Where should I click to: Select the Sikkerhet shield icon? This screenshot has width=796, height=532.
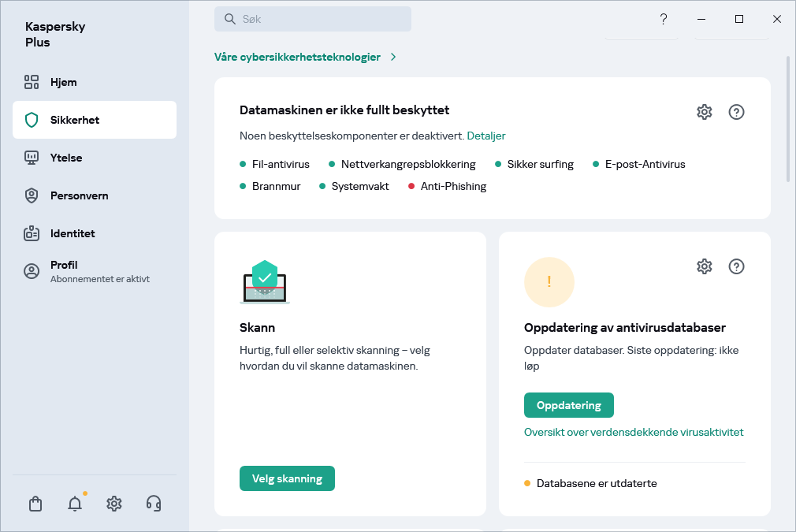pyautogui.click(x=31, y=120)
